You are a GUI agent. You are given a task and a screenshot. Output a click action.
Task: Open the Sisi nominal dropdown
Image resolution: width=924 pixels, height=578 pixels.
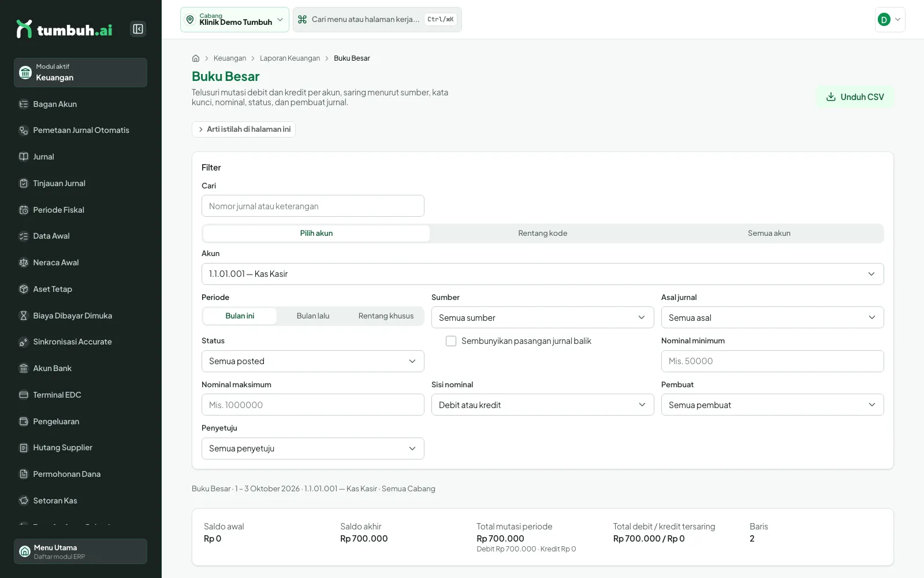(x=543, y=405)
